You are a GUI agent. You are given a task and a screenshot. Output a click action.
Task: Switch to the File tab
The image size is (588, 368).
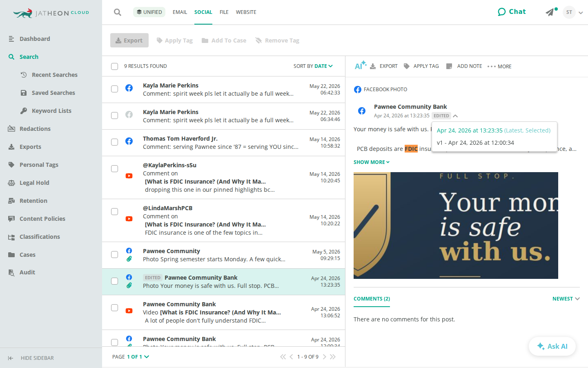(224, 12)
